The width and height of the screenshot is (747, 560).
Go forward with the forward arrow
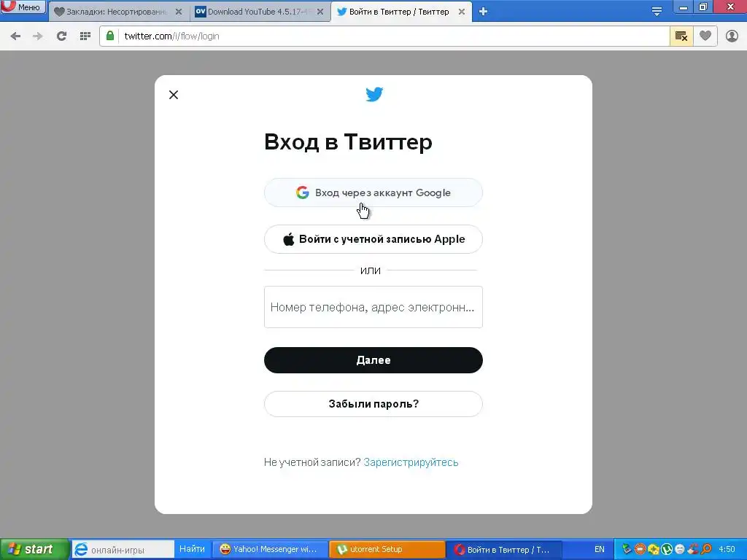click(x=38, y=36)
